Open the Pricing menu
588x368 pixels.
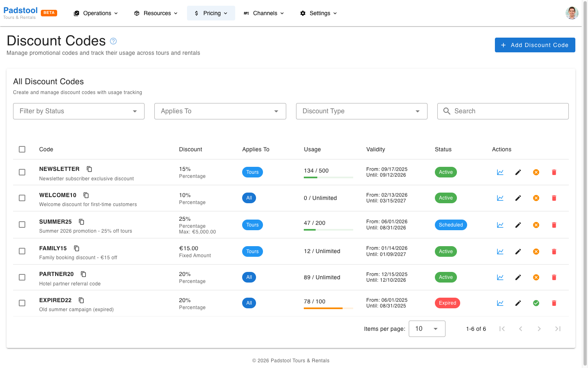[x=211, y=13]
